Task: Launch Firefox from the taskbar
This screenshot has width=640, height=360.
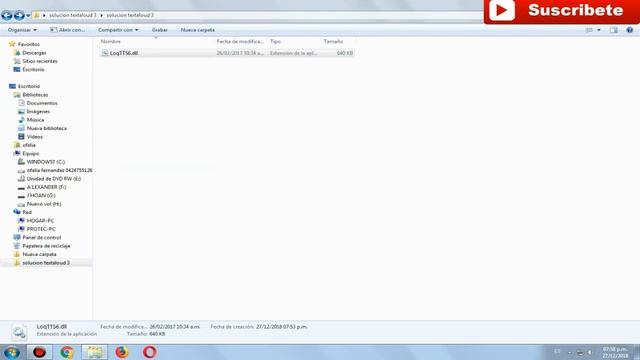Action: tap(122, 352)
